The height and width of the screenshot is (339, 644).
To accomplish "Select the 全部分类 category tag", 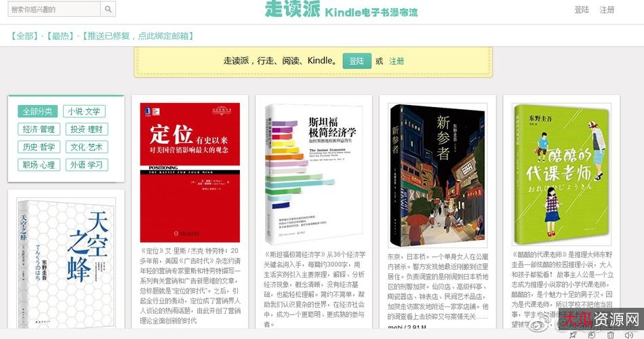I will pos(37,111).
